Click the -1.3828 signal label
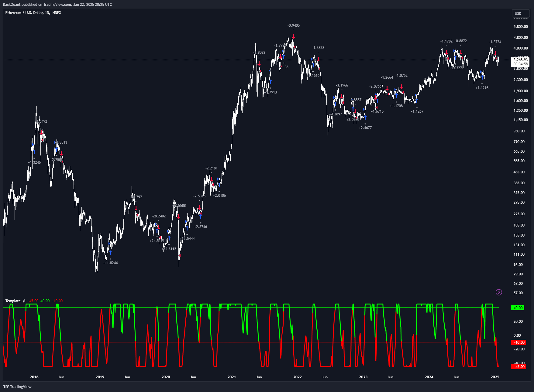The height and width of the screenshot is (392, 534). 318,48
